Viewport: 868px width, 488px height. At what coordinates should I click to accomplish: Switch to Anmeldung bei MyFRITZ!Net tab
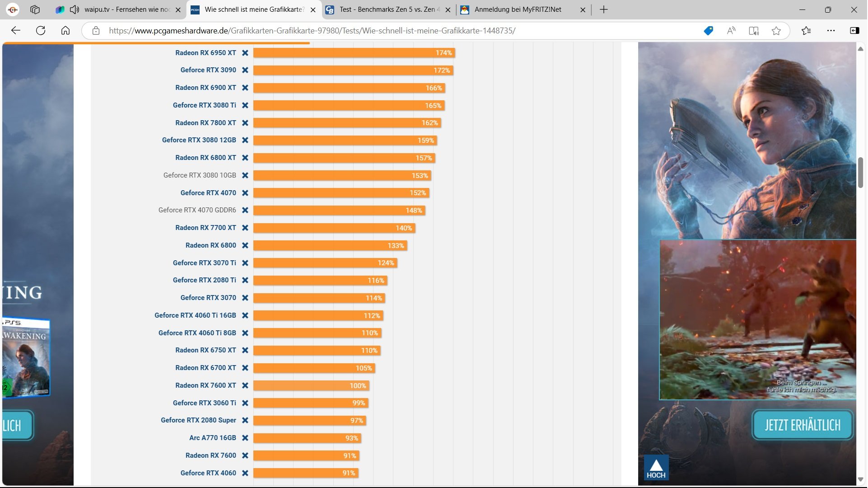(518, 9)
